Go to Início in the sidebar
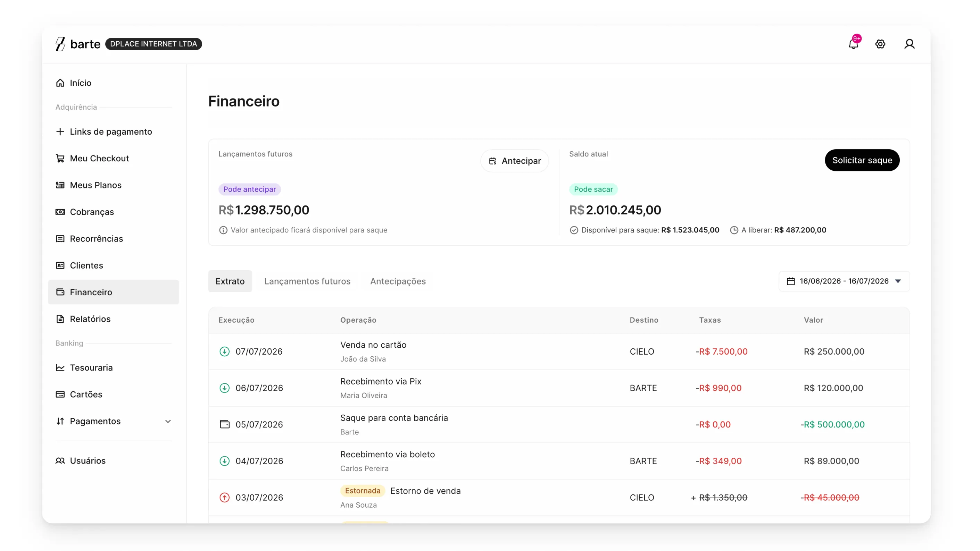Viewport: 980px width, 551px height. click(113, 83)
